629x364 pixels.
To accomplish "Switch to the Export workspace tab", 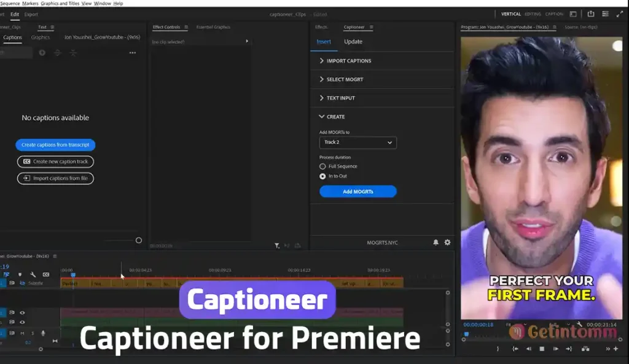I will [x=31, y=15].
